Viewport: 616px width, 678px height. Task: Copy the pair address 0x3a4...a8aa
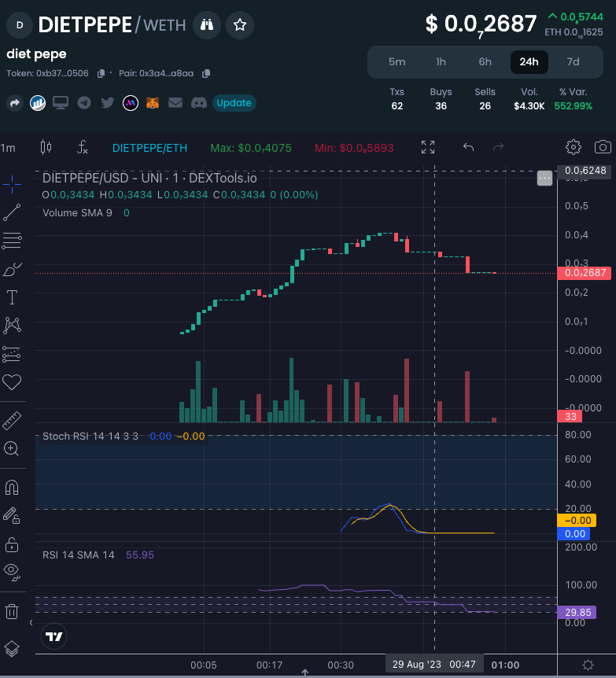pyautogui.click(x=206, y=73)
